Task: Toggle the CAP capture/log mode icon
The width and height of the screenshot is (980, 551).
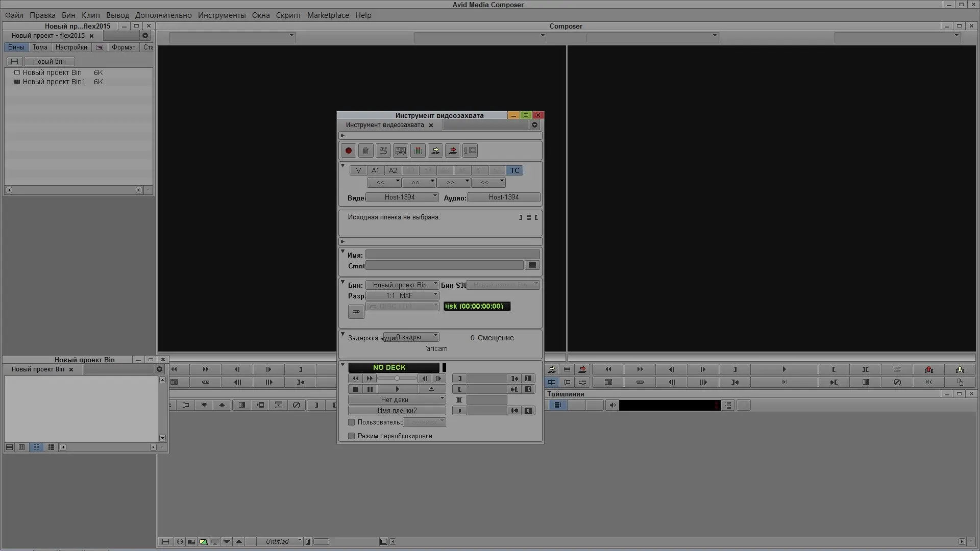Action: coord(383,151)
